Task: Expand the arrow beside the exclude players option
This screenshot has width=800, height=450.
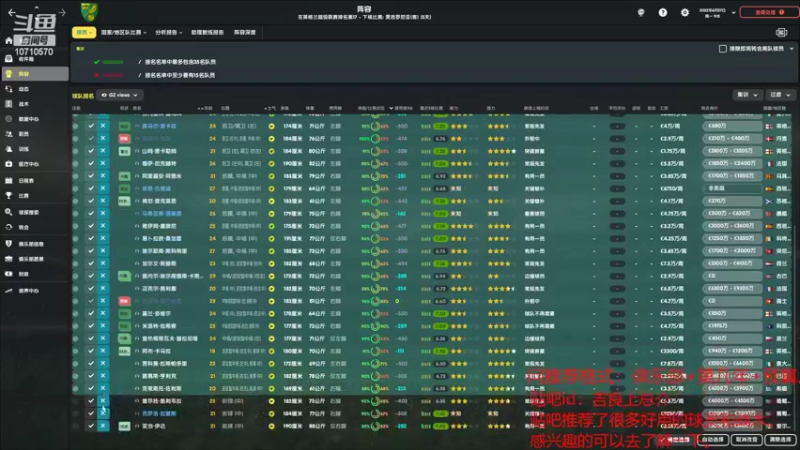Action: click(x=792, y=49)
